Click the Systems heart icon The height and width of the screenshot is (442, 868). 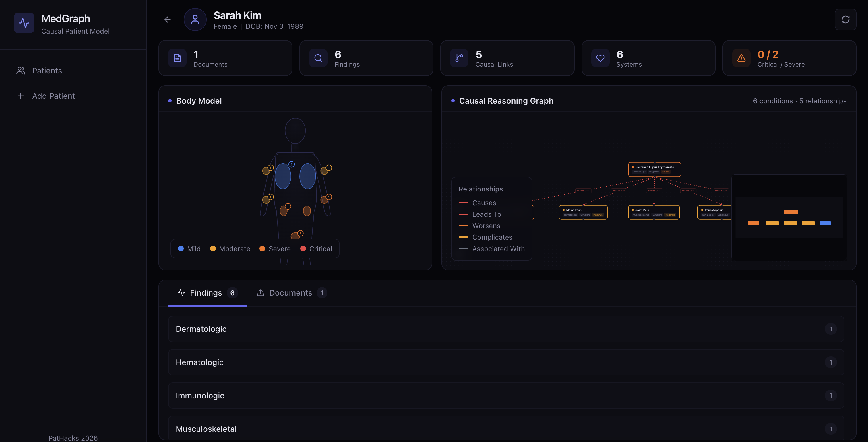[600, 58]
